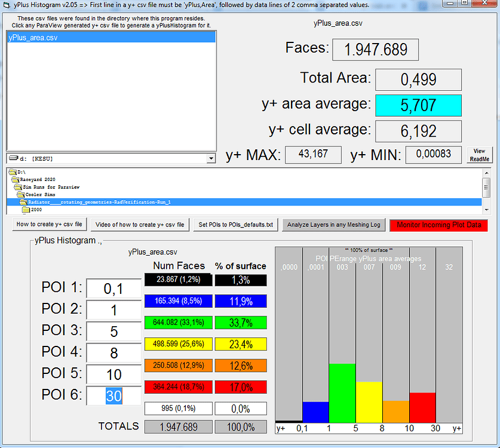
Task: Open the d: [KESU] drive dropdown
Action: [x=210, y=158]
